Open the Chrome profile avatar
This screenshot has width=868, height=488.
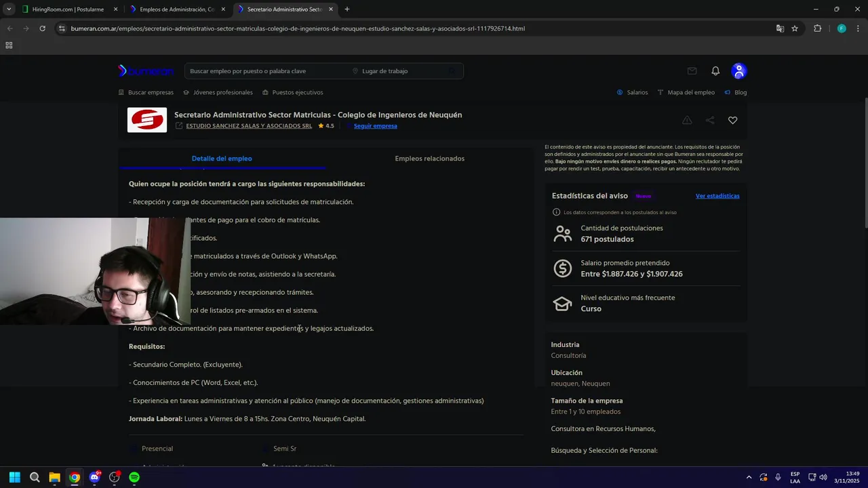[842, 28]
